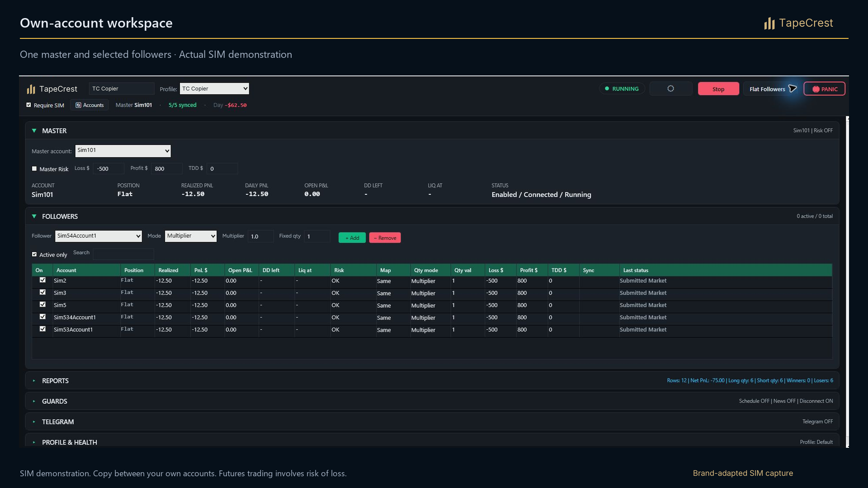Click the Fixed qty input field

coord(317,236)
